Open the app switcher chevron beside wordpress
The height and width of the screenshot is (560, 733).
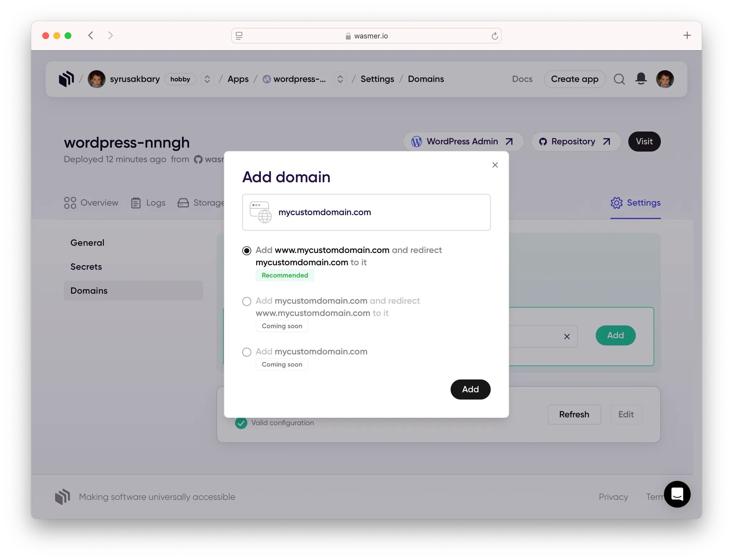coord(340,79)
